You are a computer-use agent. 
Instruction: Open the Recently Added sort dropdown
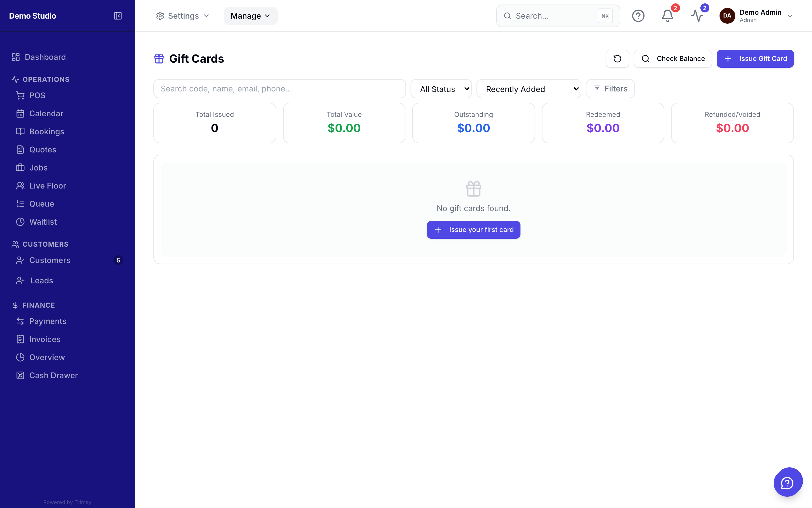(528, 89)
